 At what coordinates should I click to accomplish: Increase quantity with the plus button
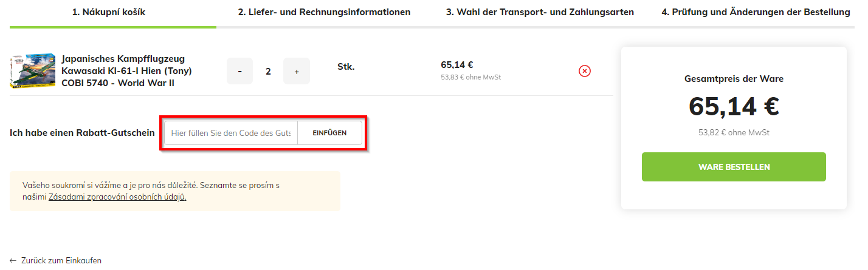[x=297, y=72]
